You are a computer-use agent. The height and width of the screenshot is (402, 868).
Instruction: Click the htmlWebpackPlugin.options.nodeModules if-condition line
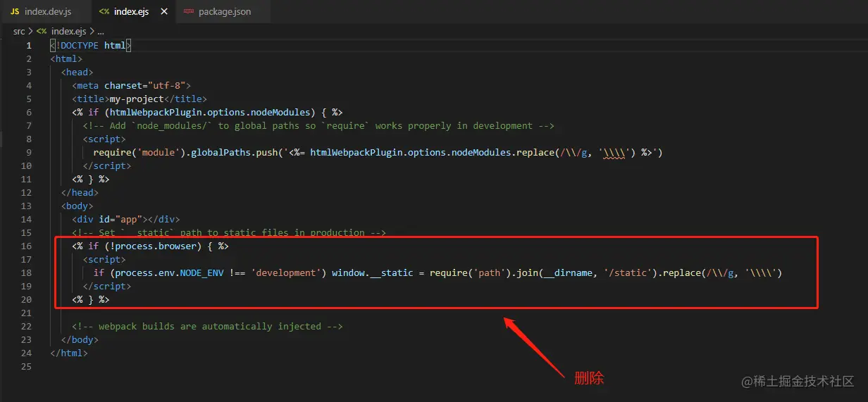[207, 113]
